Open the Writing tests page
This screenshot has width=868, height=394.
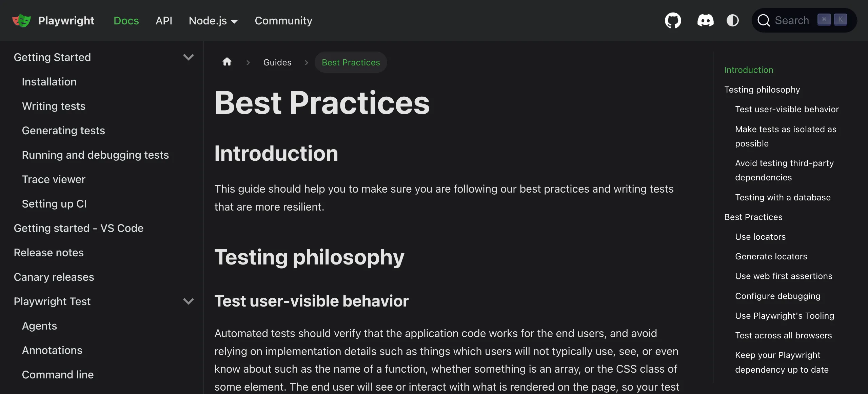54,106
